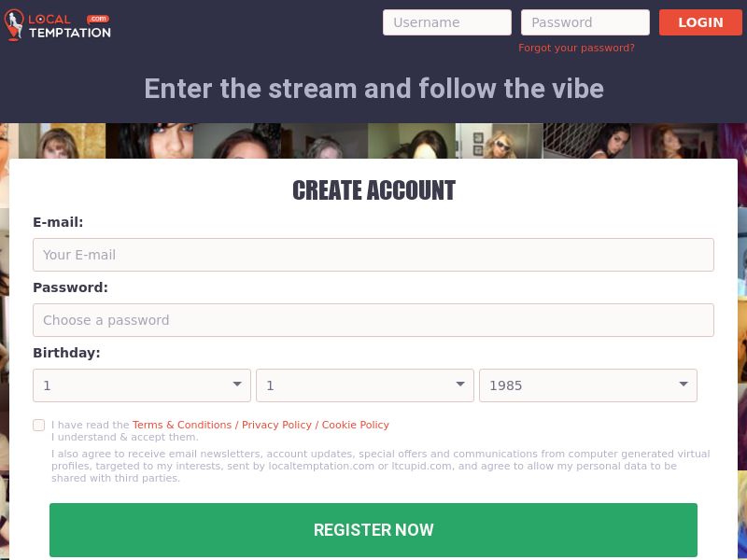The width and height of the screenshot is (747, 560).
Task: Click the 'Enter the stream' headline text
Action: pos(373,89)
